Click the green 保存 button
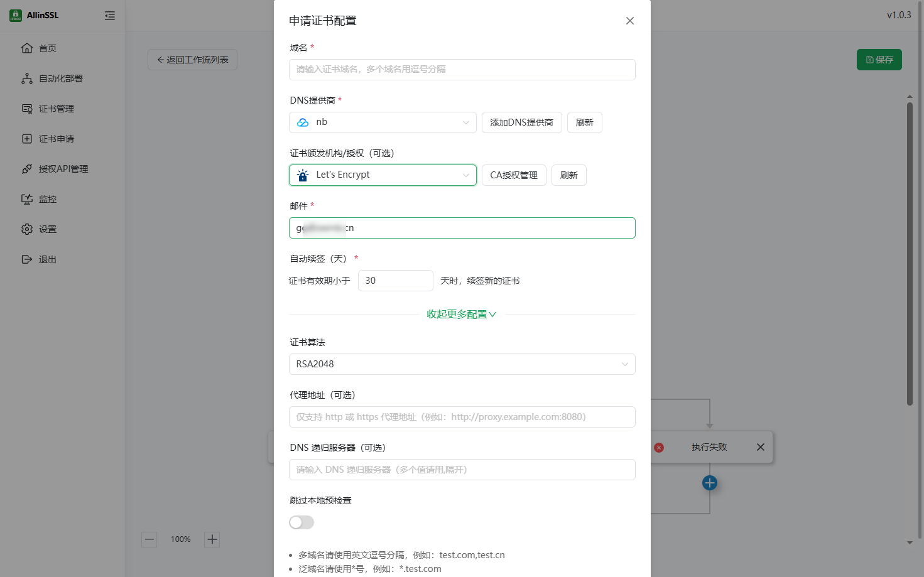Screen dimensions: 924x577 click(x=879, y=60)
